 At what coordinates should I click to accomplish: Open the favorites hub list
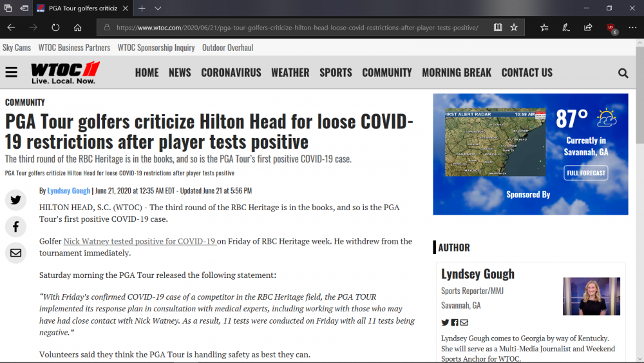544,28
